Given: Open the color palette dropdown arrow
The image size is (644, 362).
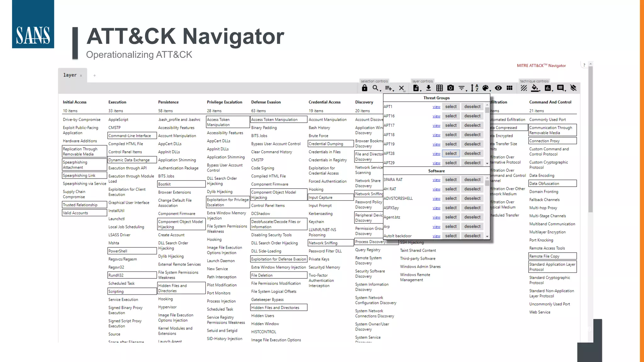Looking at the screenshot, I should tap(490, 91).
